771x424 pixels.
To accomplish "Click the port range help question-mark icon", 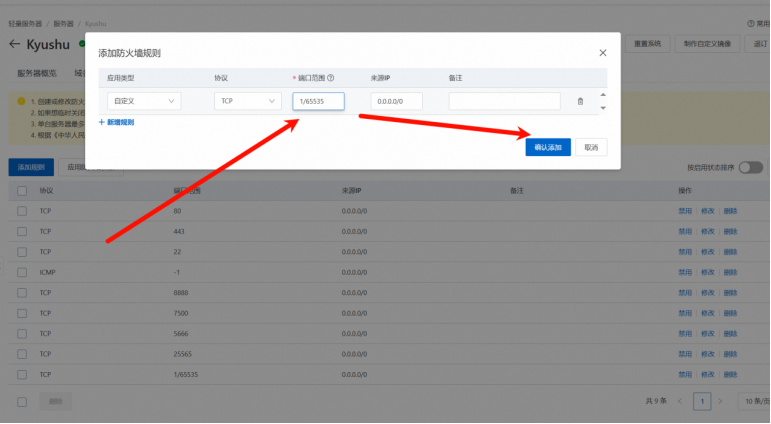I will (330, 78).
